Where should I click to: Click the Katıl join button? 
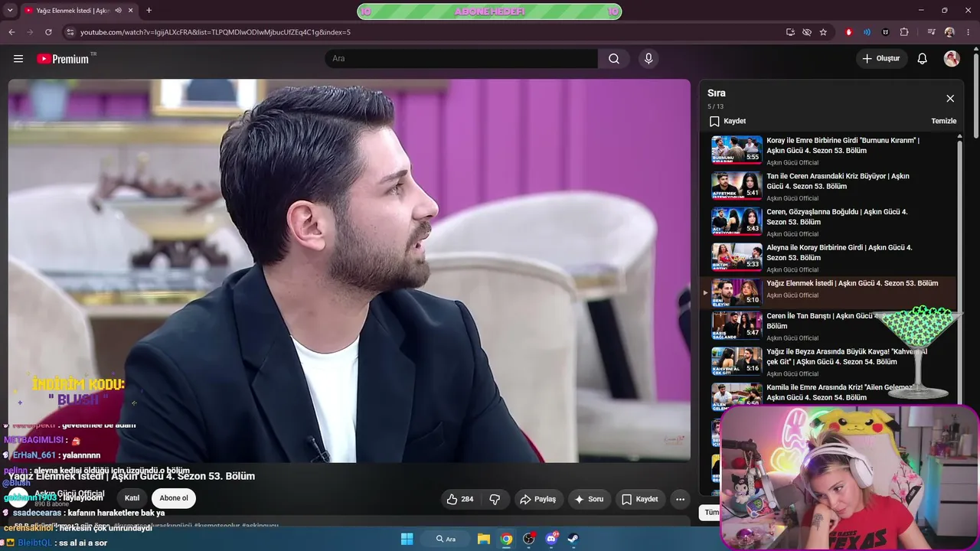click(x=132, y=498)
